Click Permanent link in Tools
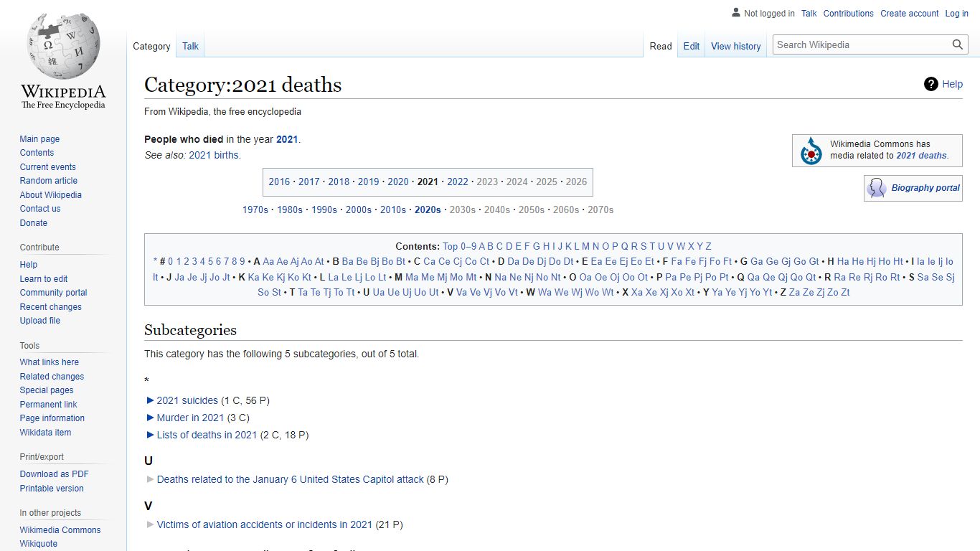This screenshot has width=980, height=551. pyautogui.click(x=48, y=405)
